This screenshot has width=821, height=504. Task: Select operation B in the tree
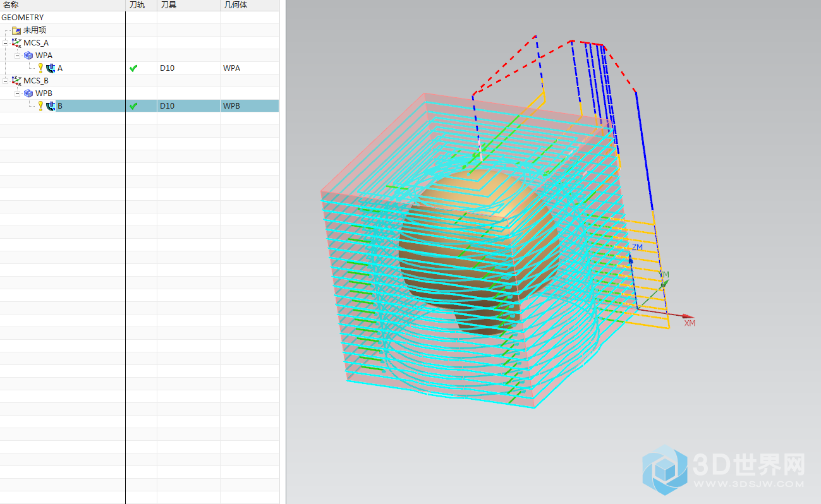60,106
